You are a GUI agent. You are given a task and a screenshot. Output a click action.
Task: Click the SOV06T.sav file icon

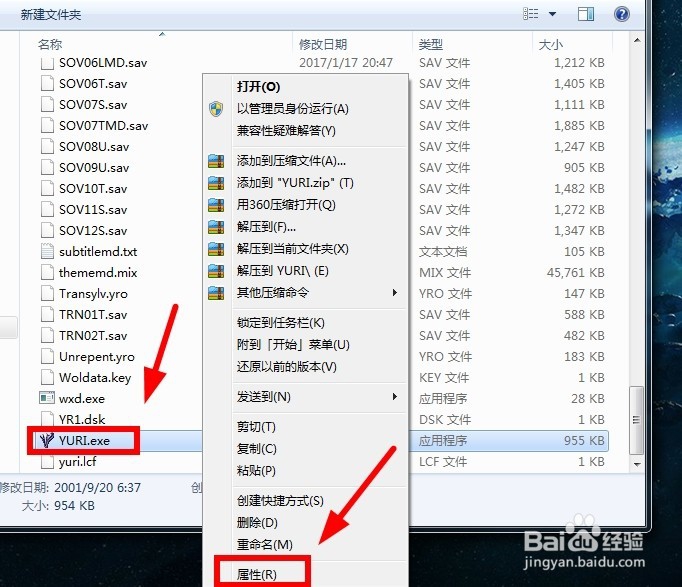point(47,83)
